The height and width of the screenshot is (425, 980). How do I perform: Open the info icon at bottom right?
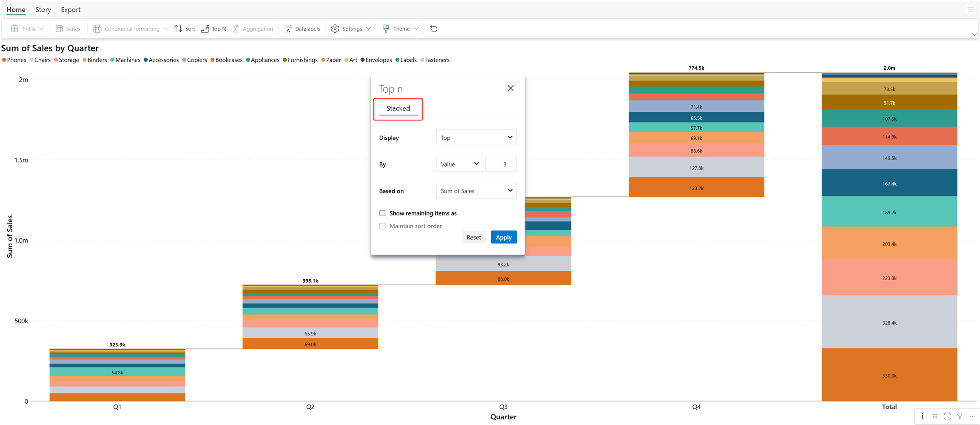pos(922,416)
